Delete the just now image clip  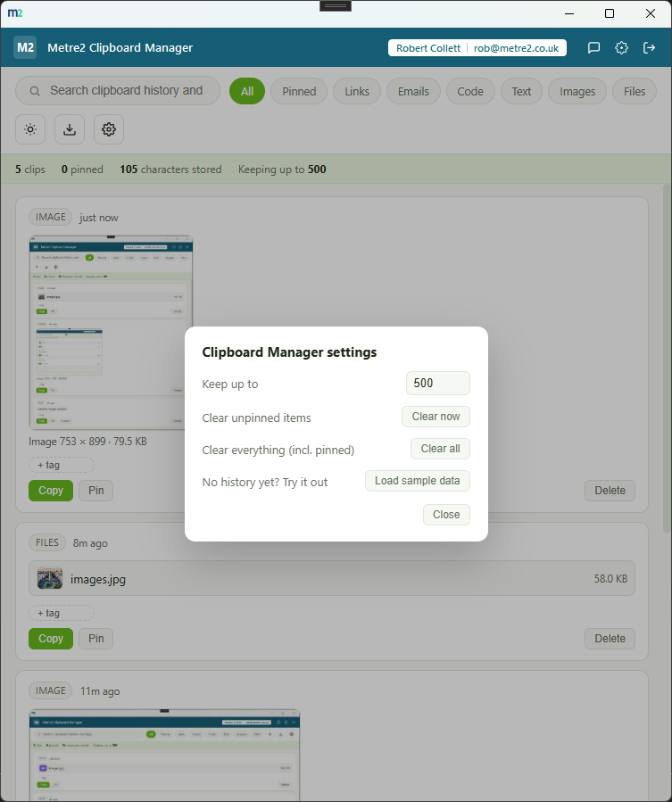pos(610,491)
